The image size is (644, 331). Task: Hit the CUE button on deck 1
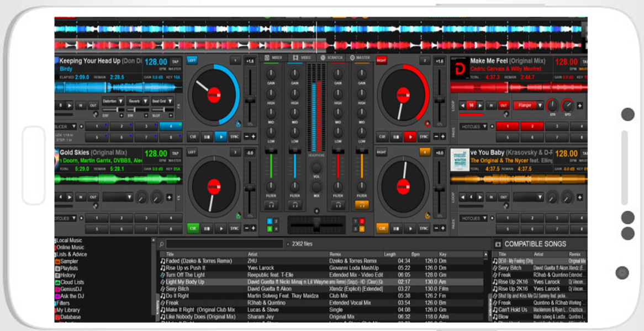pos(193,137)
